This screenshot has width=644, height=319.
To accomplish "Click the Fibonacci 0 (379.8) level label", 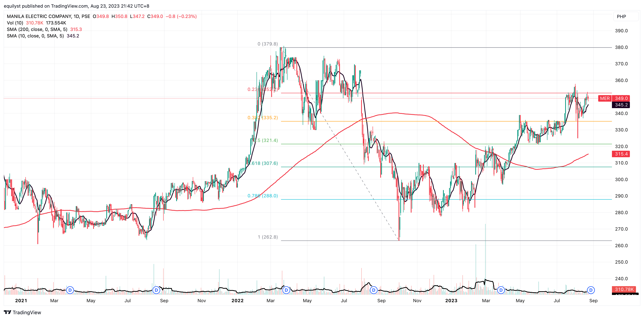I will pyautogui.click(x=268, y=44).
